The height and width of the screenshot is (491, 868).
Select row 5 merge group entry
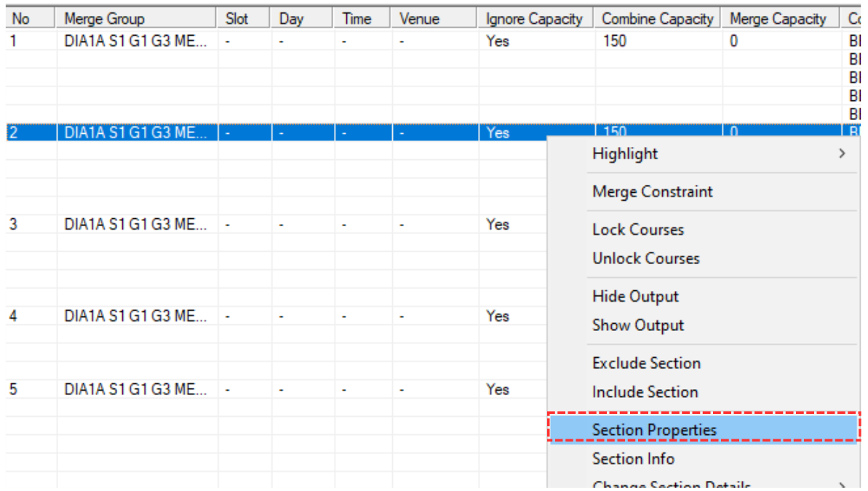click(x=135, y=390)
